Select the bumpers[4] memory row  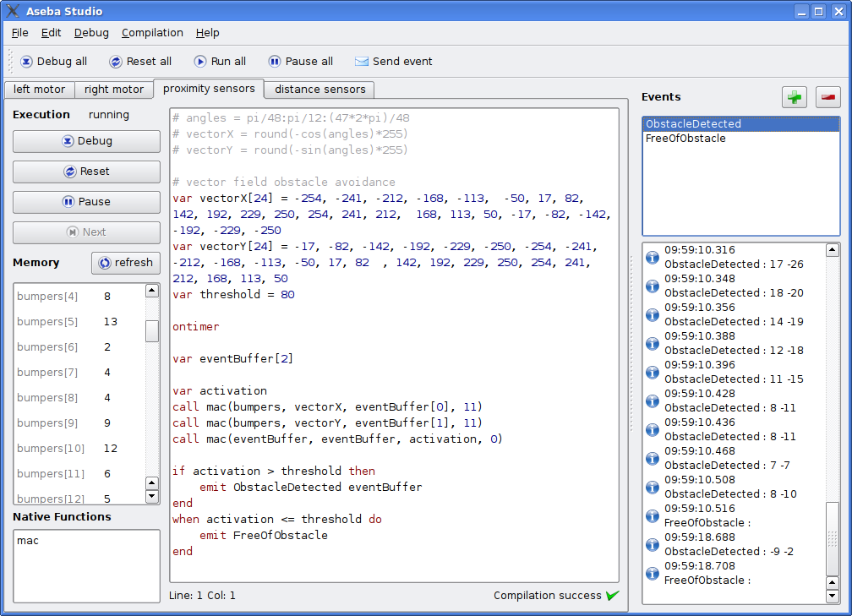(79, 296)
